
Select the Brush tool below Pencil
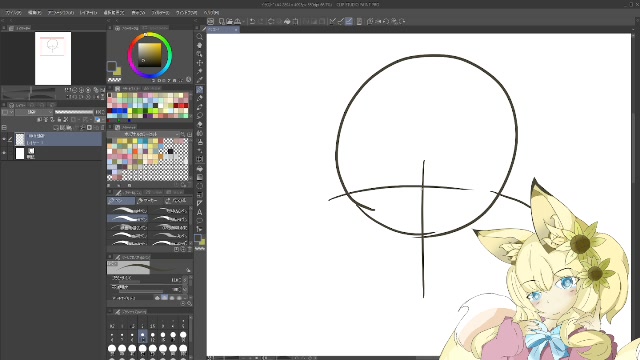(200, 107)
